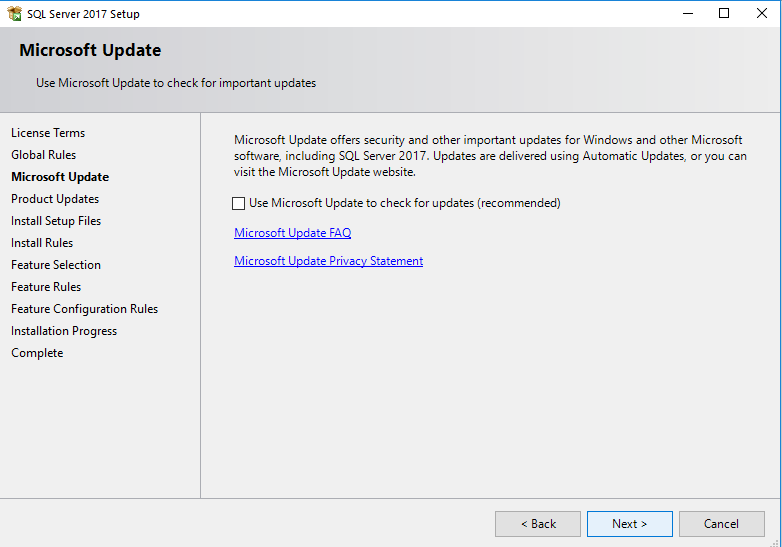Select Feature Rules in the sidebar
The height and width of the screenshot is (547, 782).
pos(46,287)
